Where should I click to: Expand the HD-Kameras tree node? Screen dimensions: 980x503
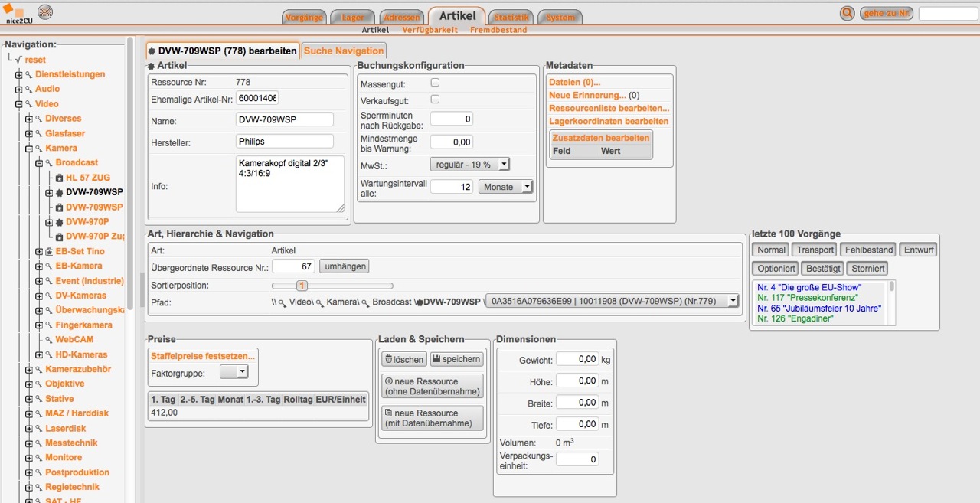[x=39, y=354]
